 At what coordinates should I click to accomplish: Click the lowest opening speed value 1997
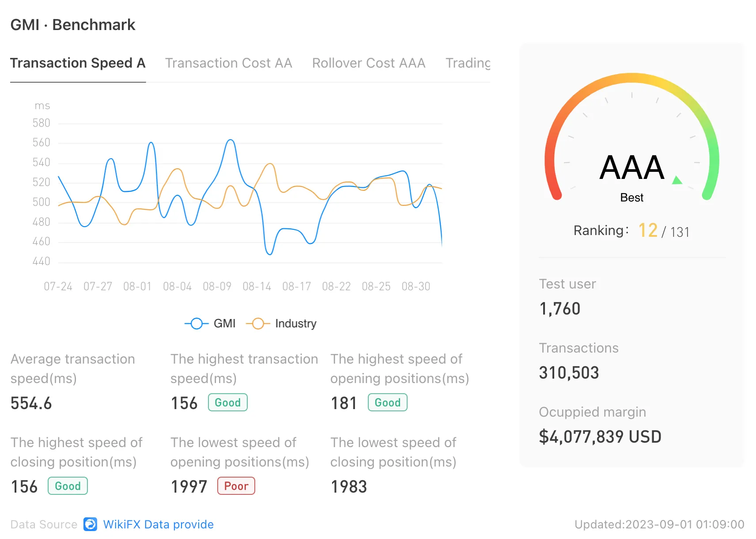point(189,487)
